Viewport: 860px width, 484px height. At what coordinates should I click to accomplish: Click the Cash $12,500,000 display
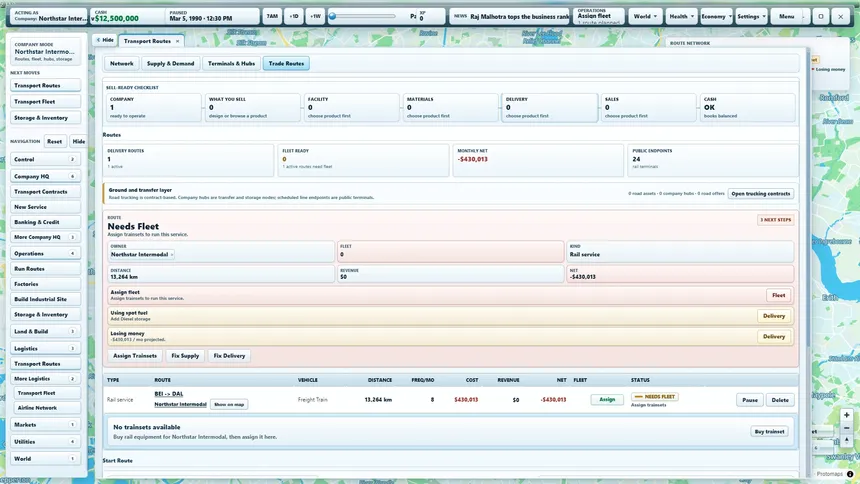(x=127, y=16)
